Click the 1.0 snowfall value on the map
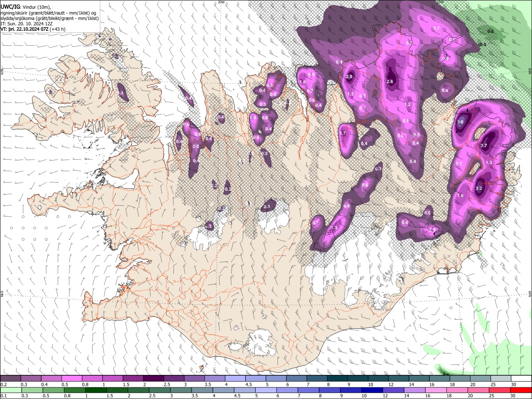 (x=253, y=118)
